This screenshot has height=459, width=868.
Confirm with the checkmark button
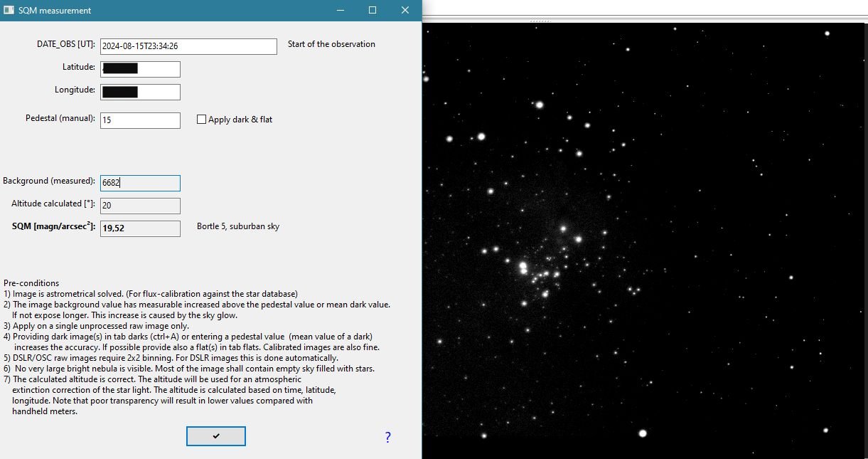point(216,436)
